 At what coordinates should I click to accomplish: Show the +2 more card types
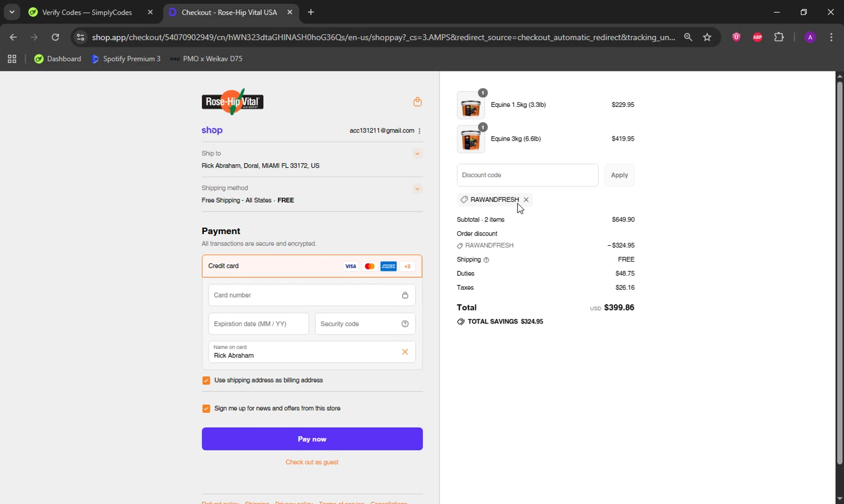[408, 267]
